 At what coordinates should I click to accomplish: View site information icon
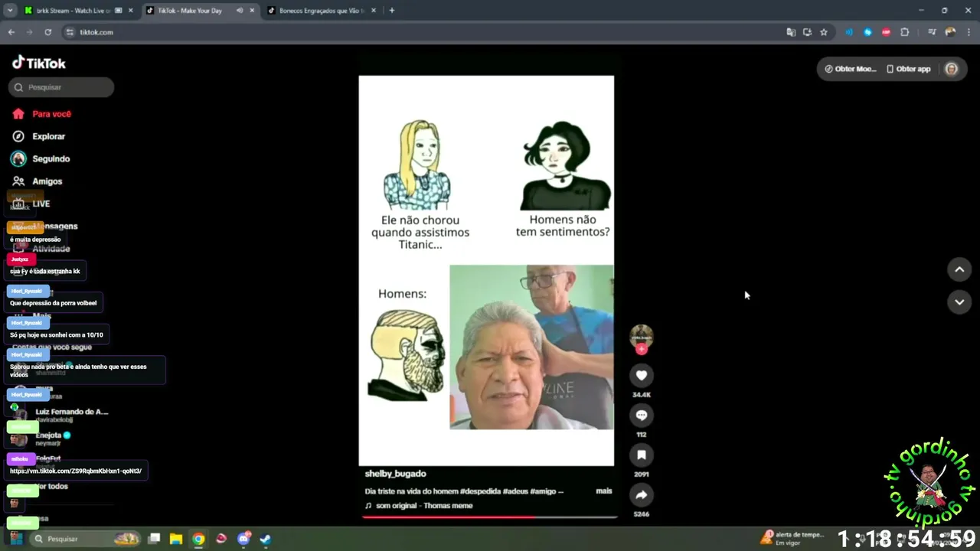(x=70, y=32)
